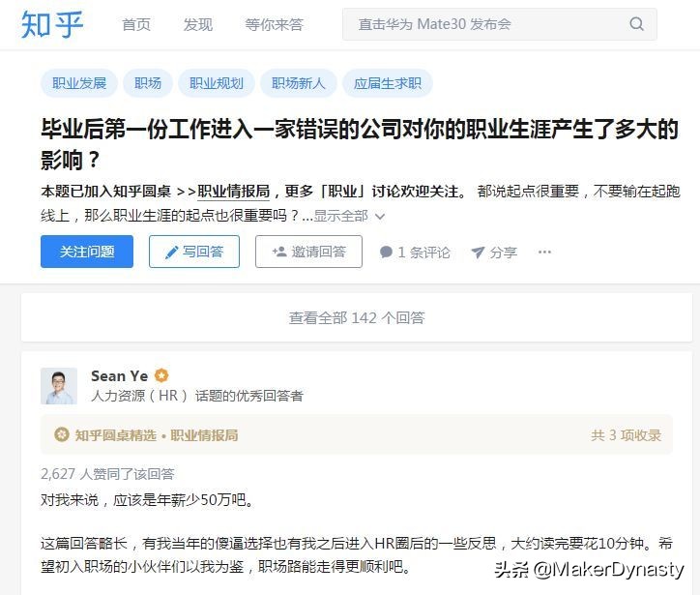Click the author tagline 人力资源（HR）话题的优秀回答者

(x=197, y=396)
